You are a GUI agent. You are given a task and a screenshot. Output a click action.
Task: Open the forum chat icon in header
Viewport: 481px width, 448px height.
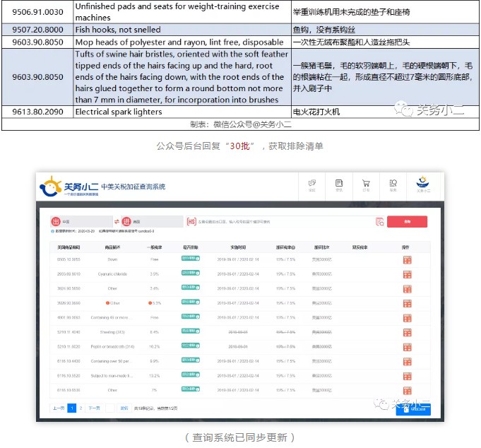point(312,183)
